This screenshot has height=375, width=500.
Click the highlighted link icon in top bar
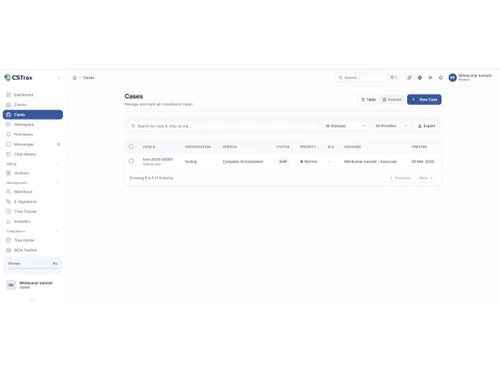(409, 77)
